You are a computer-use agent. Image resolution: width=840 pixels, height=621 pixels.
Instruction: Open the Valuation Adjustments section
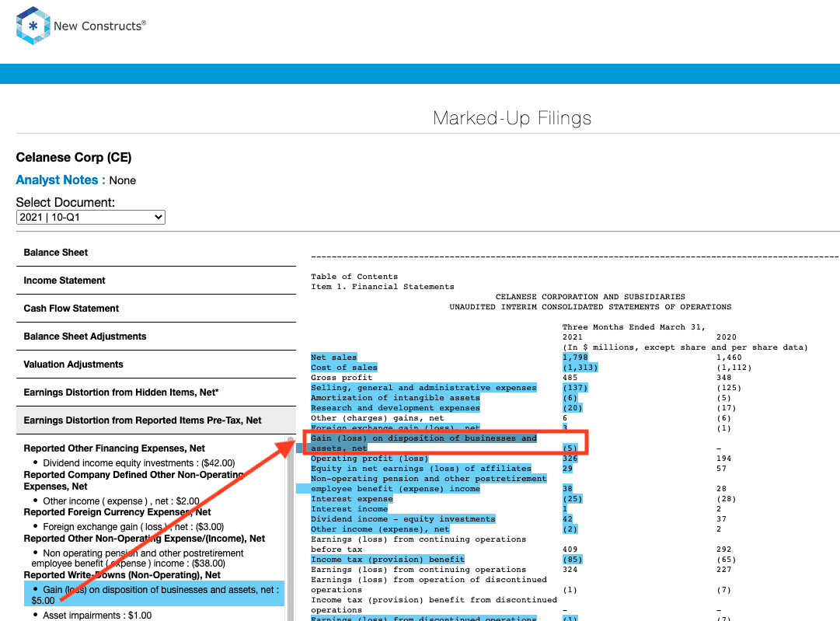pyautogui.click(x=156, y=364)
